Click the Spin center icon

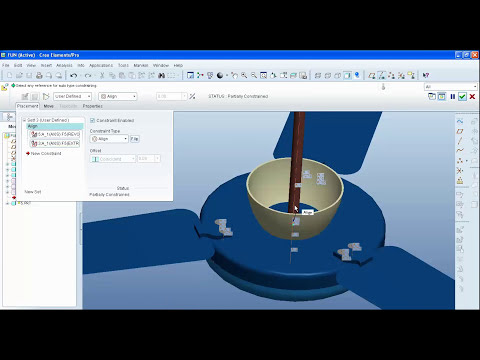coord(200,76)
